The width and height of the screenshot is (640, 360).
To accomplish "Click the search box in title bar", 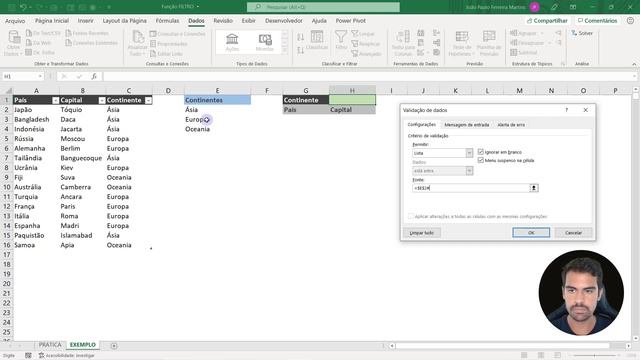I will [323, 7].
